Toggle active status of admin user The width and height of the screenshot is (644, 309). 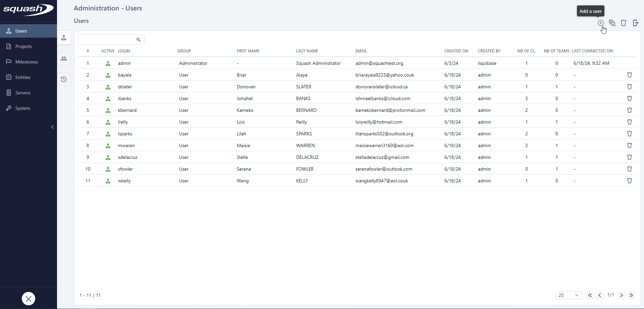tap(108, 63)
